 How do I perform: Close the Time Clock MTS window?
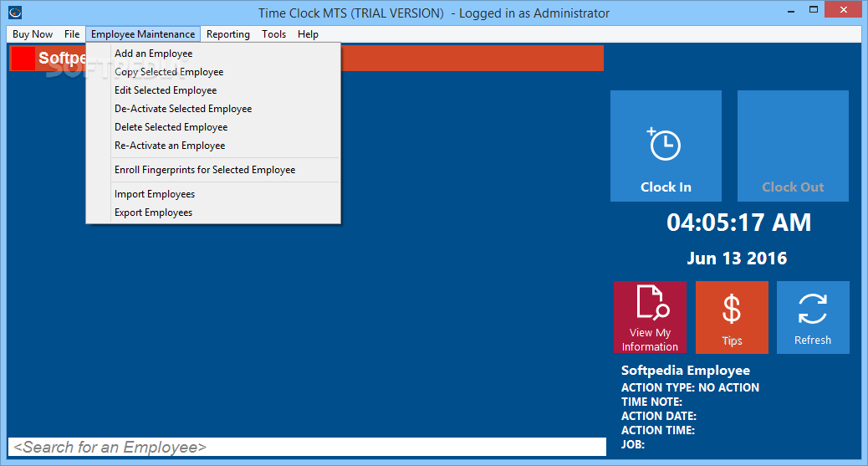pyautogui.click(x=844, y=9)
